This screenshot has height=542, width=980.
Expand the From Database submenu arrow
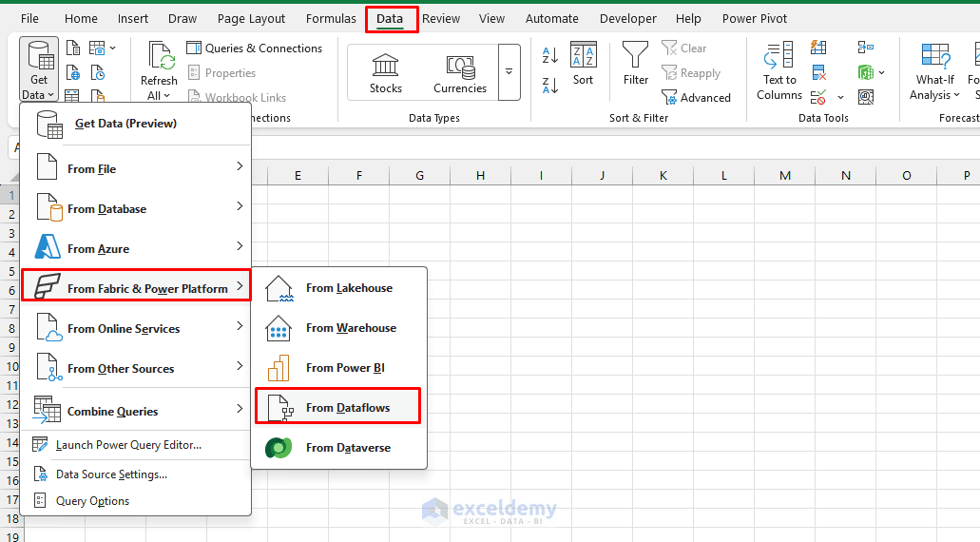(240, 206)
